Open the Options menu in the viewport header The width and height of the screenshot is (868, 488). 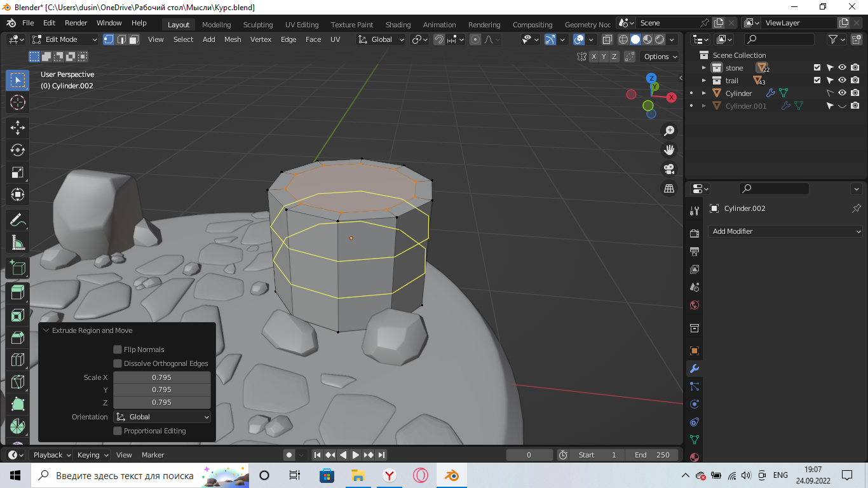659,56
